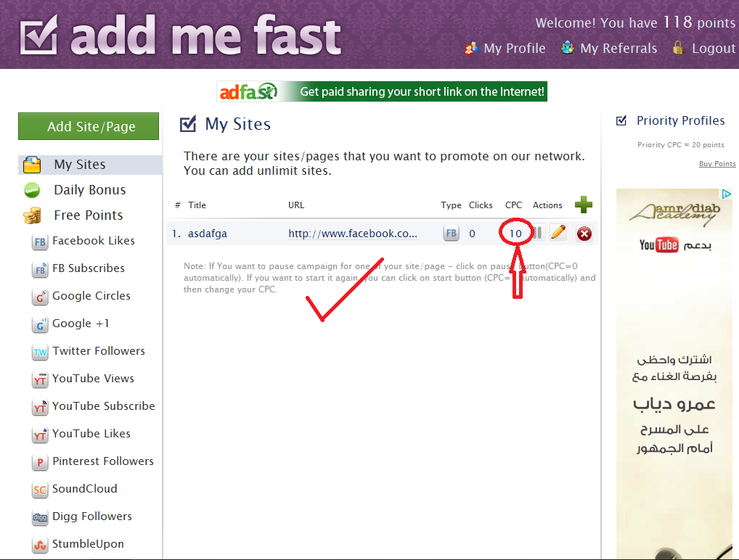This screenshot has width=739, height=560.
Task: Click the My Profile people icon
Action: coord(471,48)
